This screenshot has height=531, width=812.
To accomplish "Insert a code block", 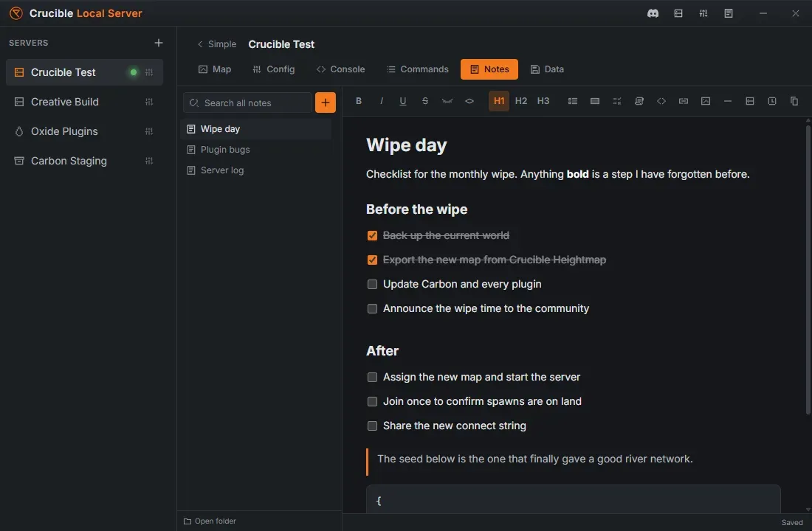I will click(x=661, y=101).
